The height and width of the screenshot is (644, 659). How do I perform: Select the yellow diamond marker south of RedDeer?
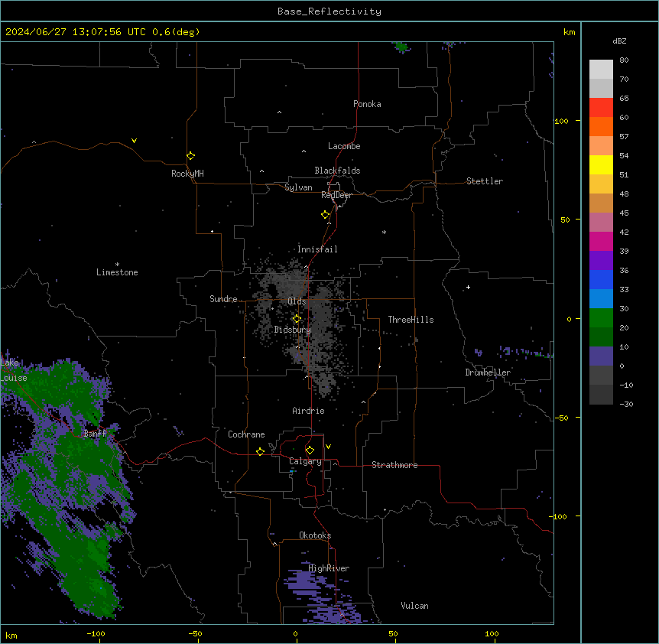pos(325,215)
